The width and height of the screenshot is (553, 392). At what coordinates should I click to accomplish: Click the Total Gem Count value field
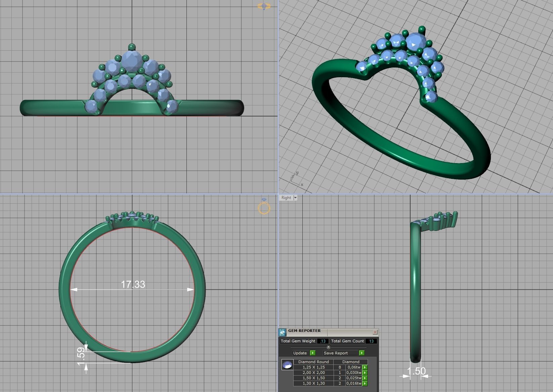(371, 341)
